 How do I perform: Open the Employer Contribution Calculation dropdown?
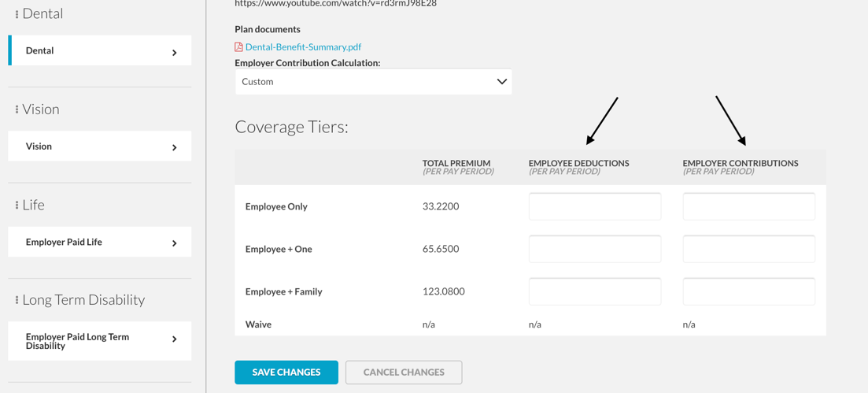click(x=374, y=81)
